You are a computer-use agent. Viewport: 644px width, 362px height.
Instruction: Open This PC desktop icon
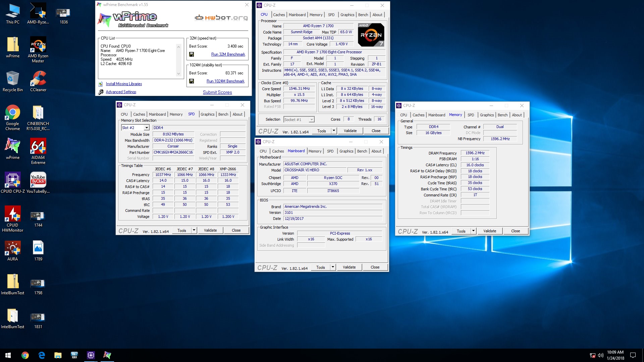tap(13, 13)
